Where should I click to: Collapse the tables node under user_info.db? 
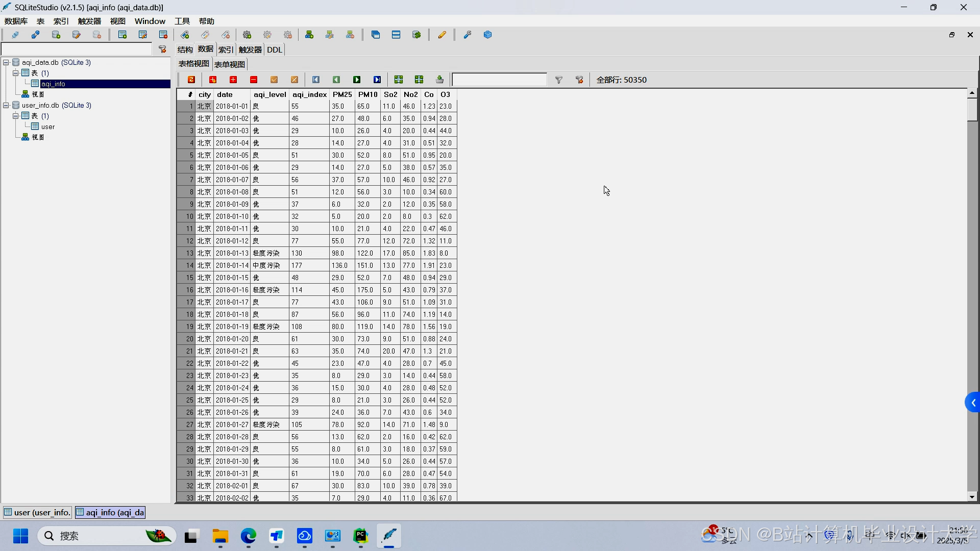pyautogui.click(x=16, y=116)
